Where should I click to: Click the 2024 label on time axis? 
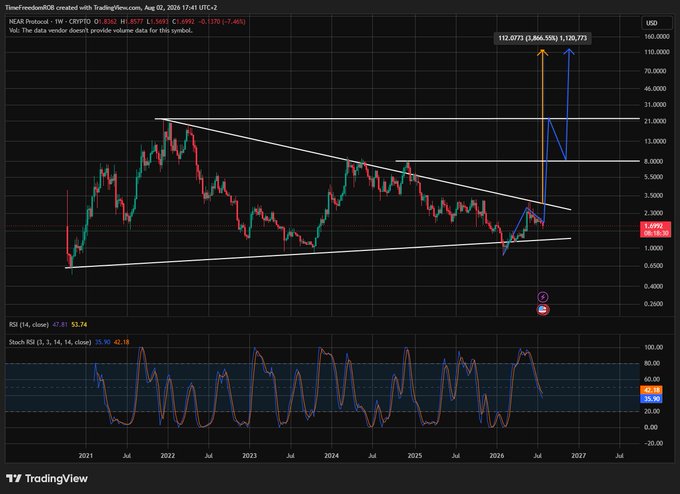pos(331,456)
